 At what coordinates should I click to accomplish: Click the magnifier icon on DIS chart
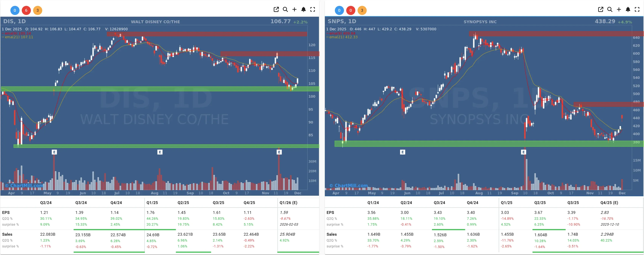tap(285, 9)
